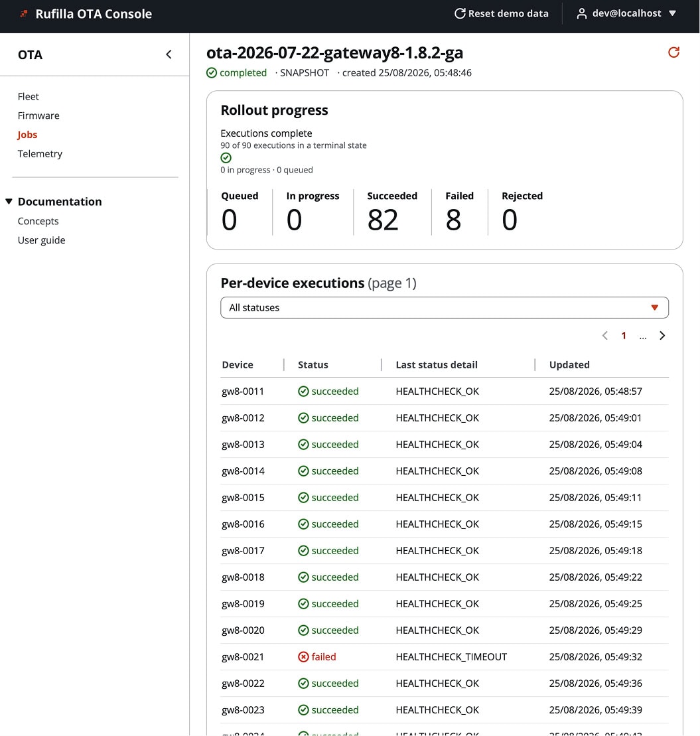
Task: Click the succeeded icon for gw8-0018
Action: point(303,577)
